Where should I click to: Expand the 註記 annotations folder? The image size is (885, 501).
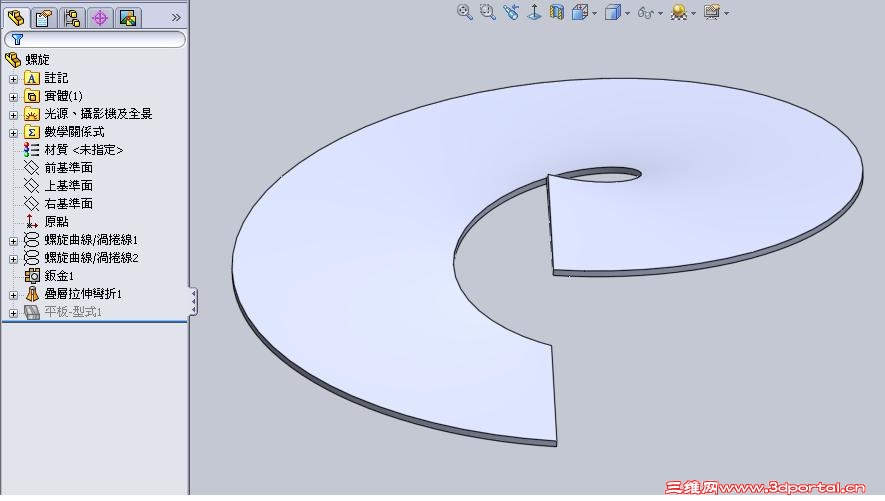click(14, 79)
